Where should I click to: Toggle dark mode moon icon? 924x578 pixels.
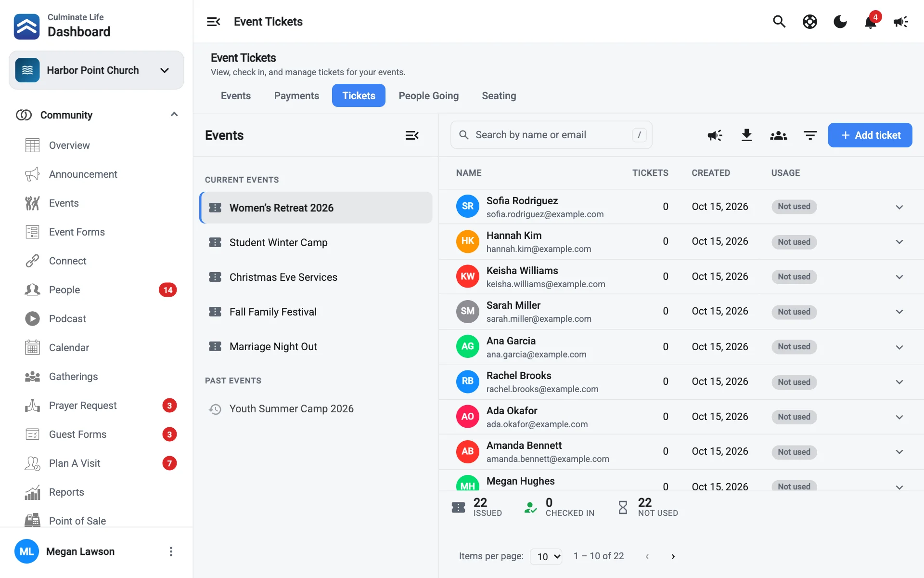tap(840, 22)
